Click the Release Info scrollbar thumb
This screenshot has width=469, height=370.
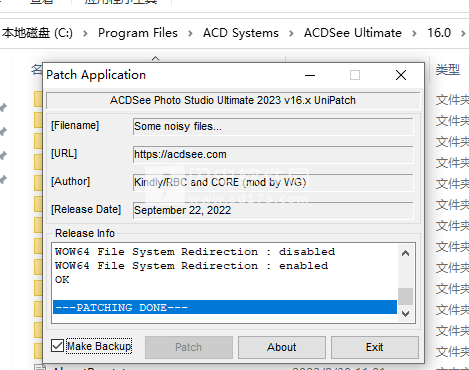405,296
